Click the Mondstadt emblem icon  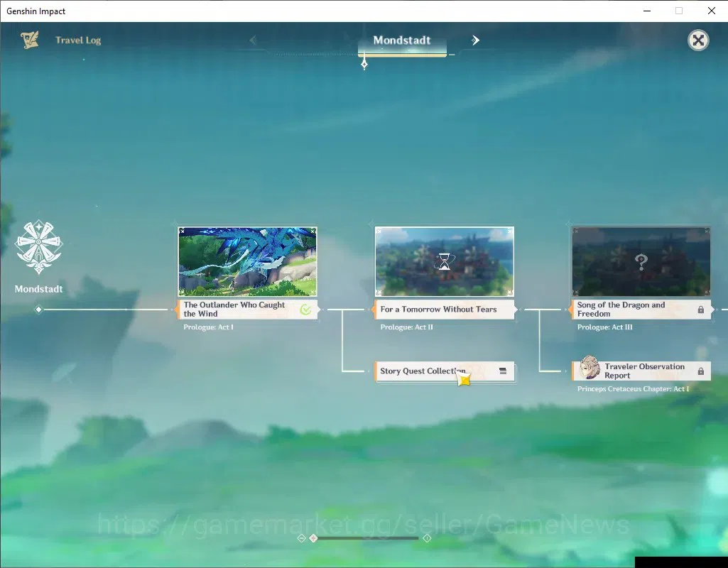pos(39,246)
